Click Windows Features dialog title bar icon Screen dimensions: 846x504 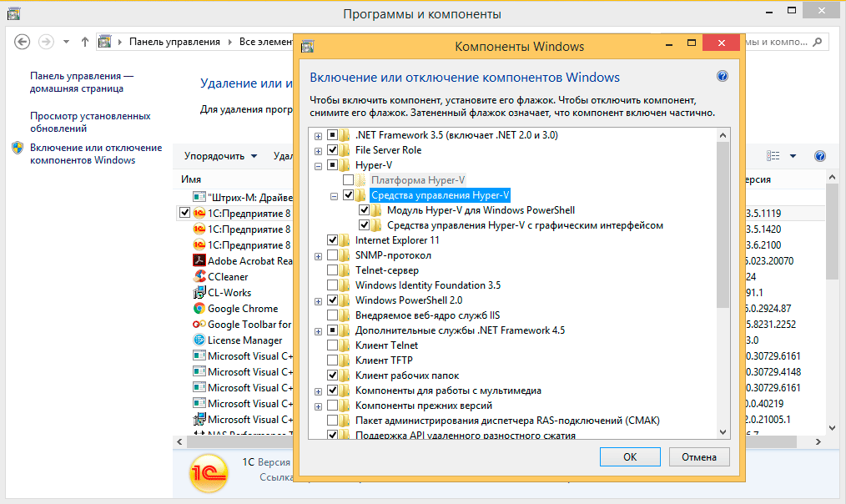click(308, 47)
